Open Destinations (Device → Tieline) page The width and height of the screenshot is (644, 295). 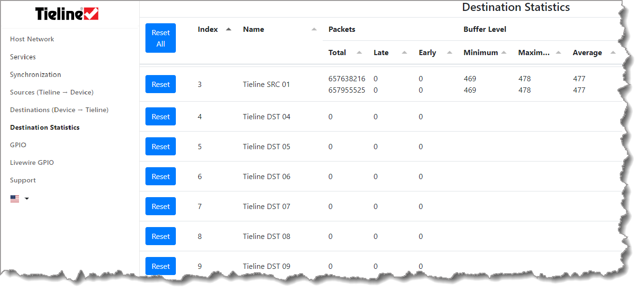pos(59,110)
